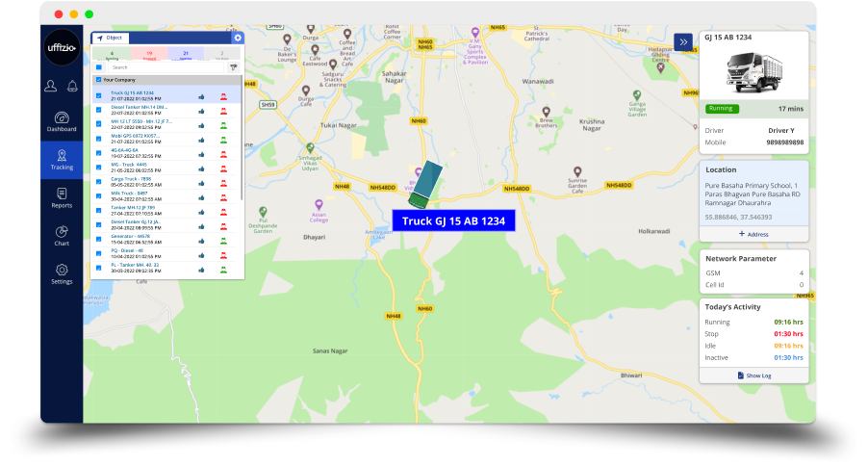Open the filter funnel icon
The image size is (868, 466).
tap(234, 67)
